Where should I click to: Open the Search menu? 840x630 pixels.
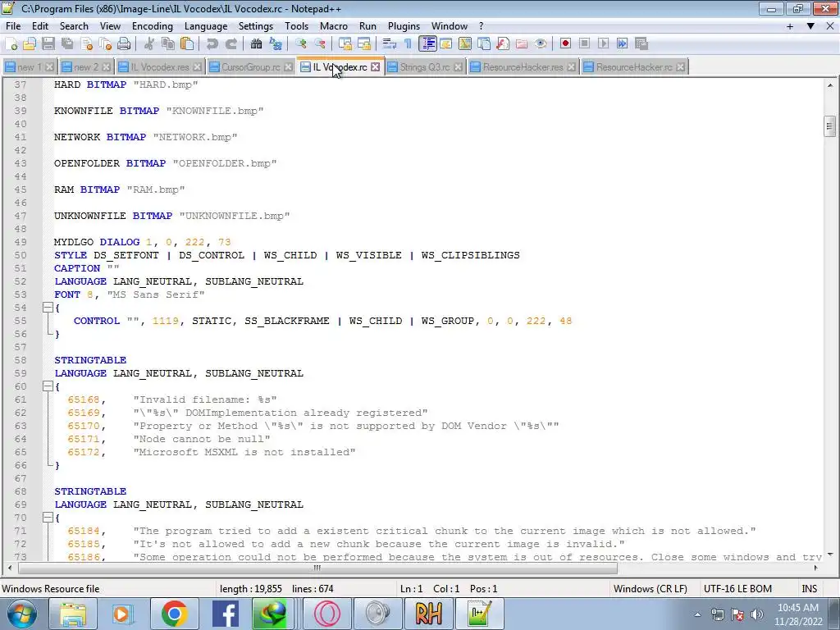[74, 26]
